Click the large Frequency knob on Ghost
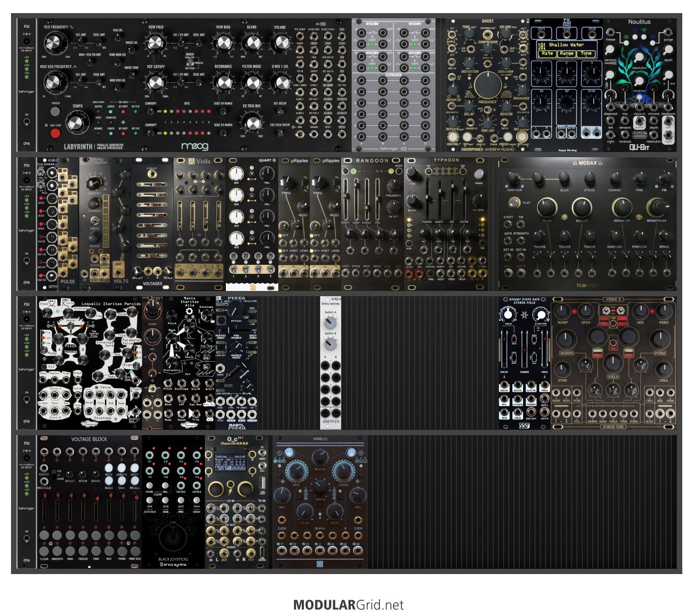698x616 pixels. [x=487, y=84]
